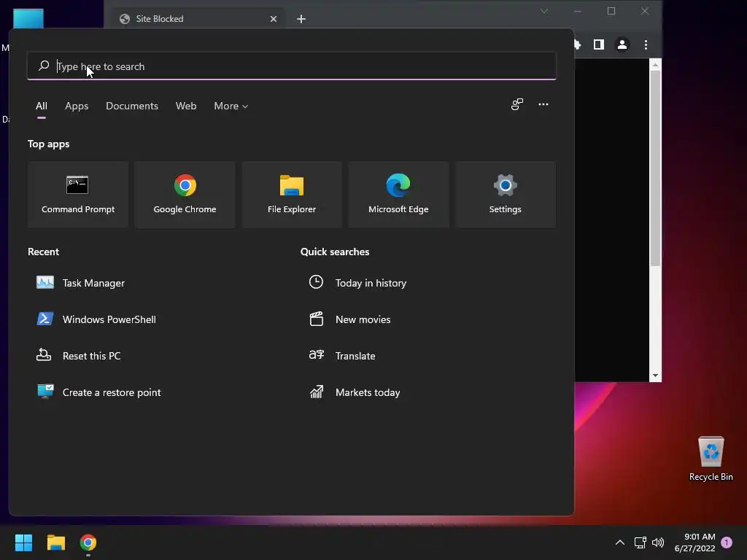Image resolution: width=747 pixels, height=560 pixels.
Task: Open notification center badge
Action: click(x=727, y=542)
